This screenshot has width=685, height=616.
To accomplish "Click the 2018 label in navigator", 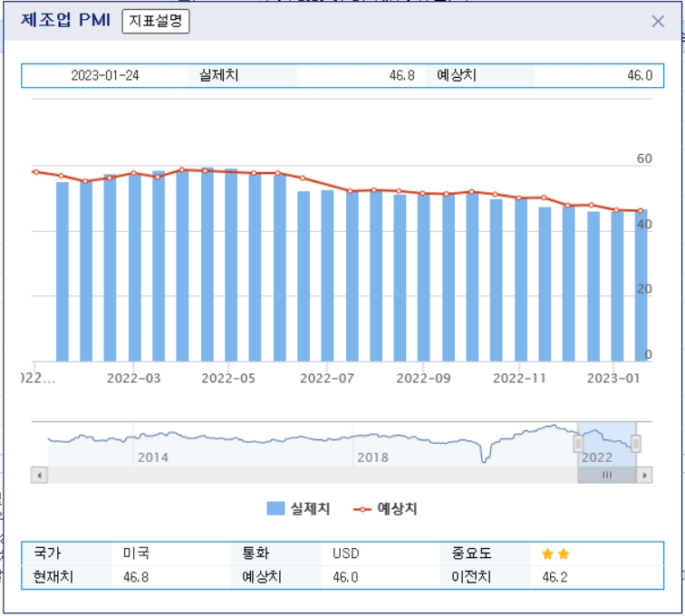I will point(372,457).
